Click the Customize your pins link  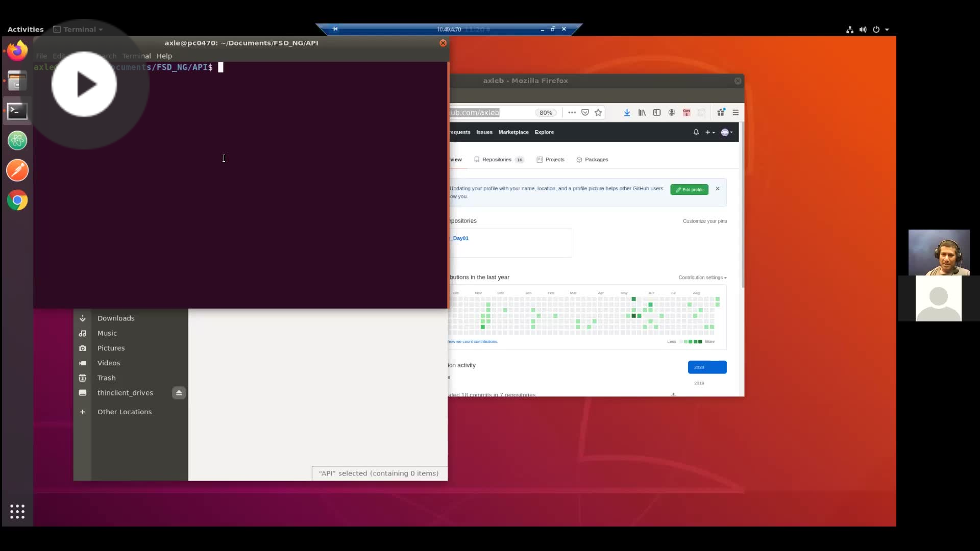point(704,221)
